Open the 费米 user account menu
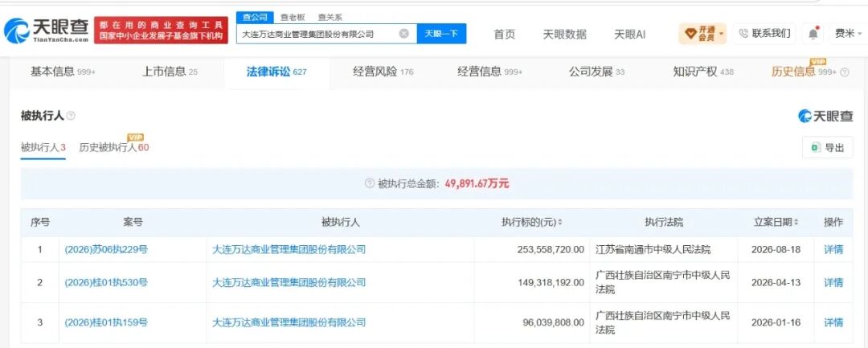The image size is (868, 348). [848, 34]
